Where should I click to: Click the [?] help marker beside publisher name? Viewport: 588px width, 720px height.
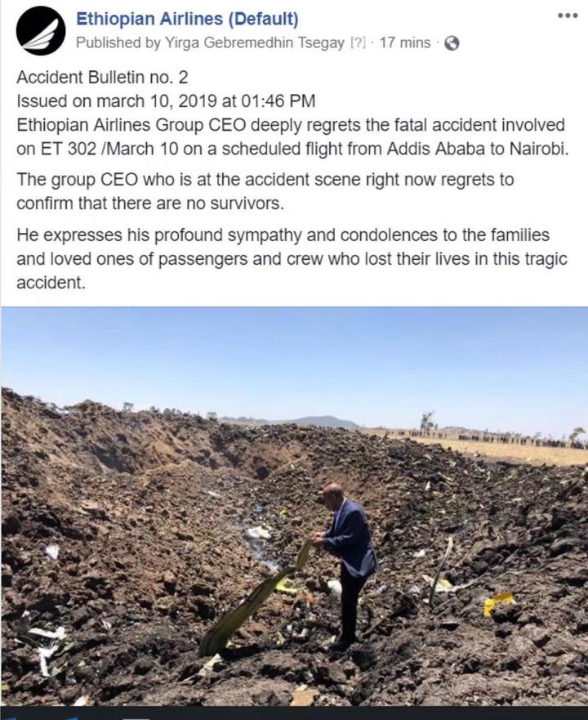358,42
